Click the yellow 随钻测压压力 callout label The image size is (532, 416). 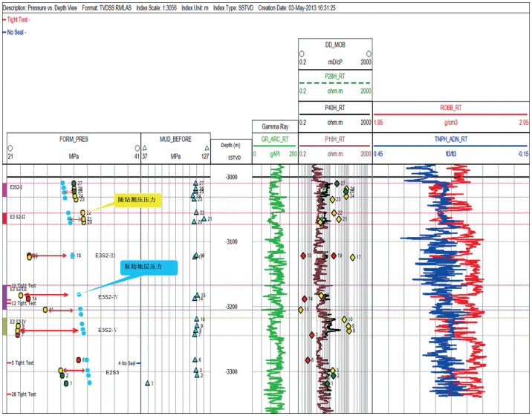tap(140, 200)
